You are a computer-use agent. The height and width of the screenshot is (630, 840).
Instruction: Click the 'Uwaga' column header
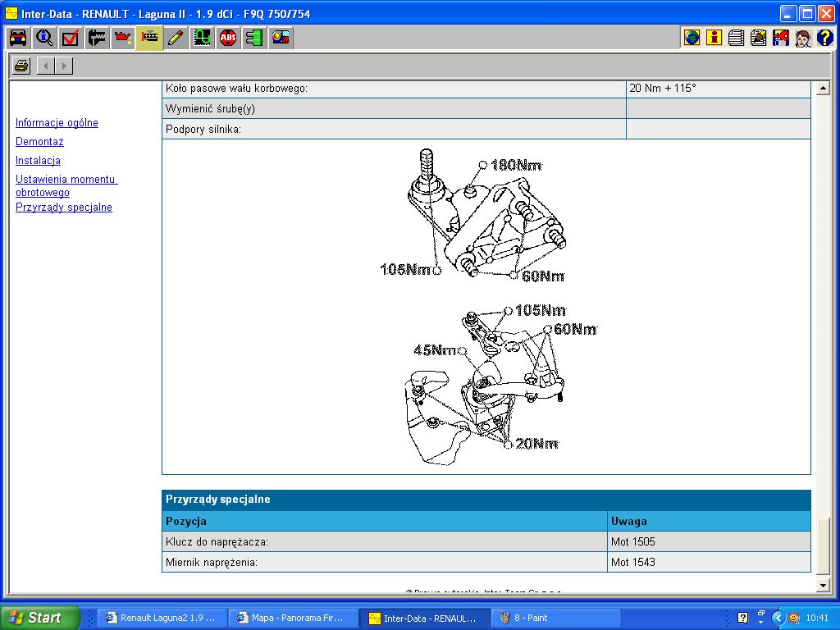(x=709, y=521)
